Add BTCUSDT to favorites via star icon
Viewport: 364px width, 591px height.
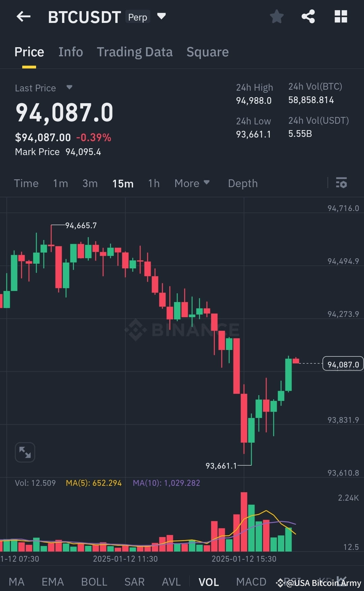[x=276, y=17]
